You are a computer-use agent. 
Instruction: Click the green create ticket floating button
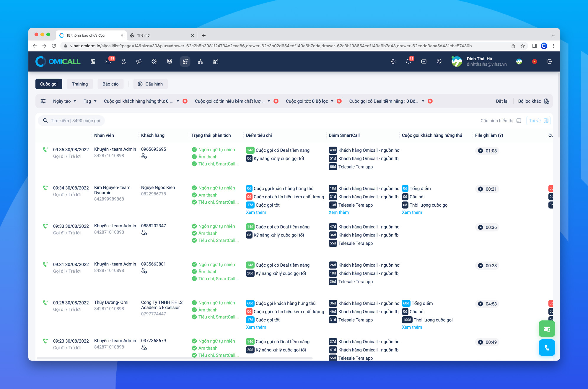(547, 329)
